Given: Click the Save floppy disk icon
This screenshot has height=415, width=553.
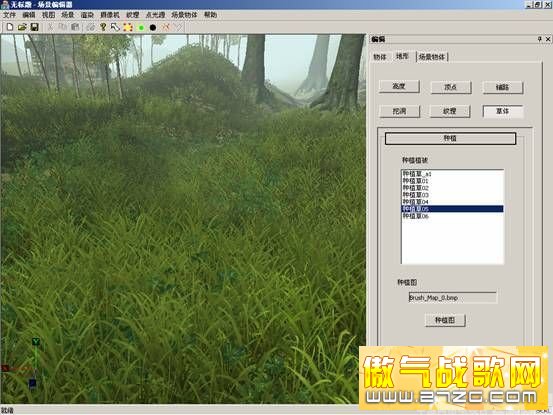Looking at the screenshot, I should point(34,27).
